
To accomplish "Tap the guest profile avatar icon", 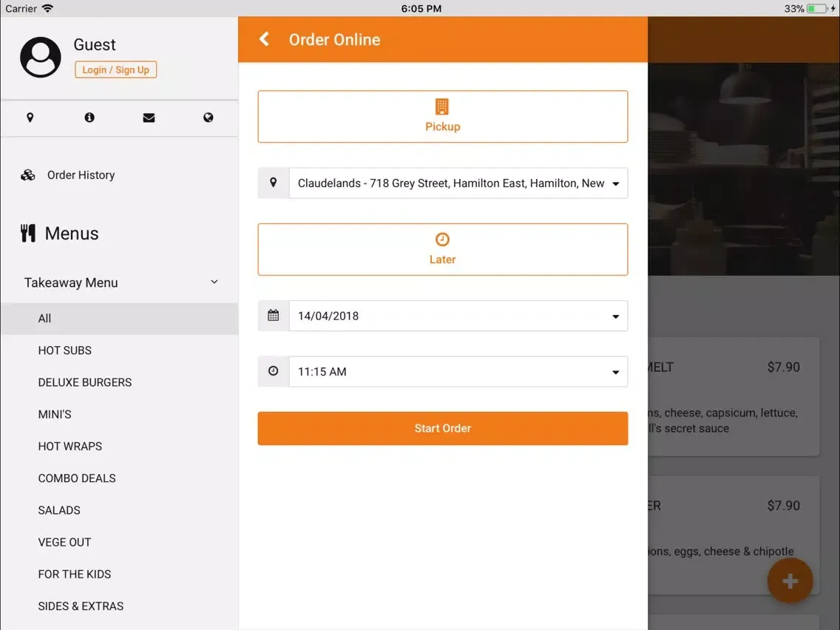I will click(x=40, y=57).
